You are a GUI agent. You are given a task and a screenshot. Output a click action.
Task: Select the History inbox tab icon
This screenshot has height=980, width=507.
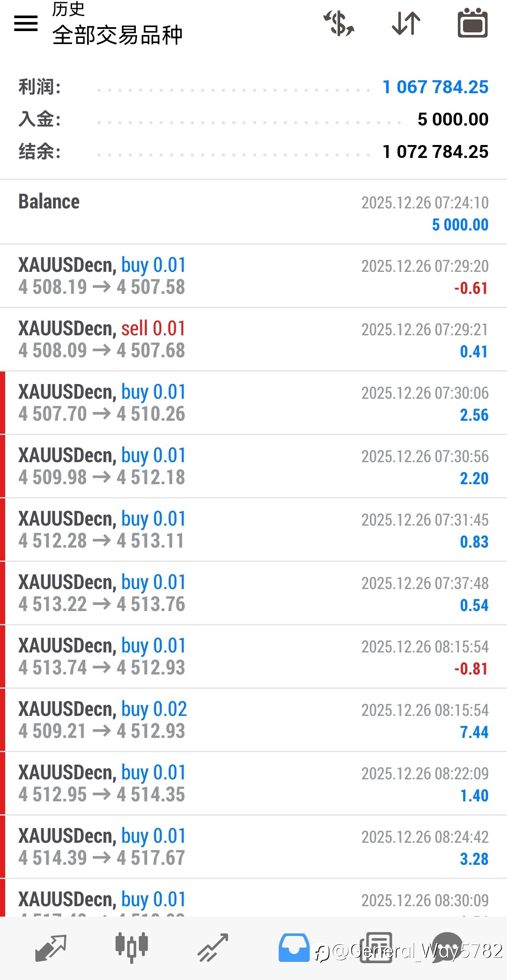[x=294, y=948]
